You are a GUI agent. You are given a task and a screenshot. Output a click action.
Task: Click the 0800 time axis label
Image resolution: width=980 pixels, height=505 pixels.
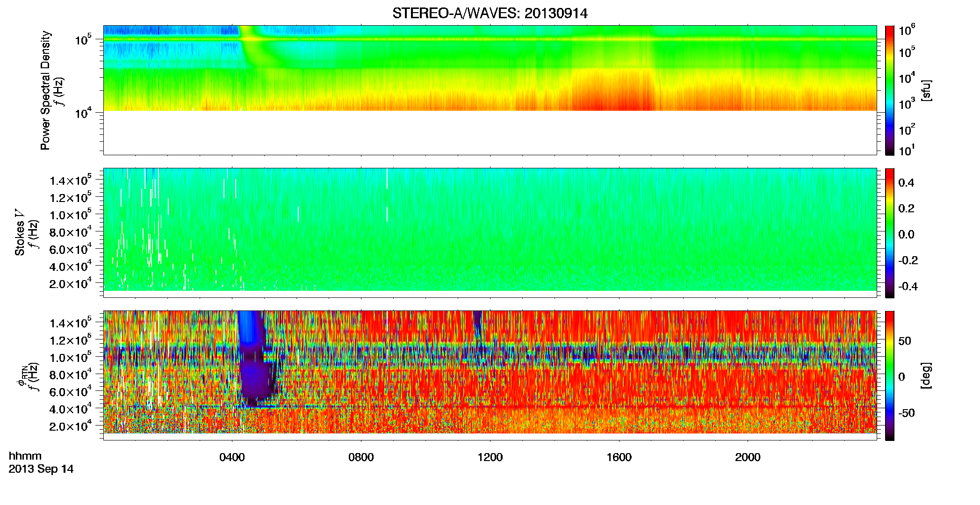361,457
